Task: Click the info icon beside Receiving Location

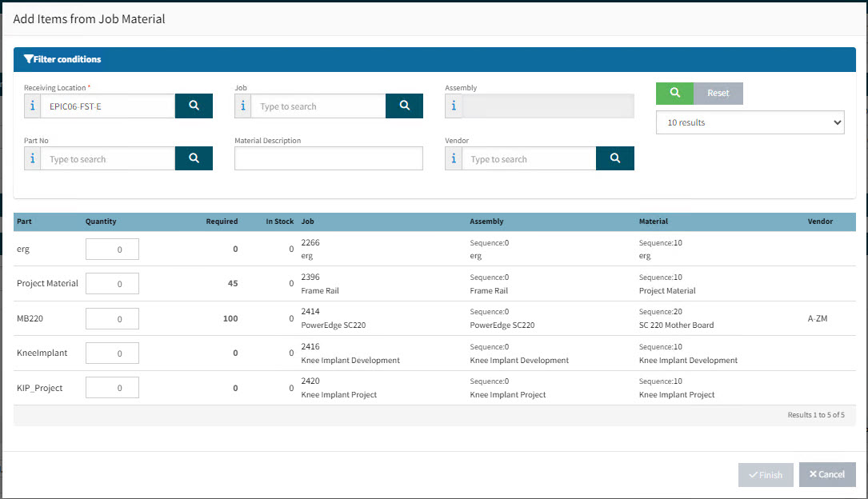Action: coord(33,106)
